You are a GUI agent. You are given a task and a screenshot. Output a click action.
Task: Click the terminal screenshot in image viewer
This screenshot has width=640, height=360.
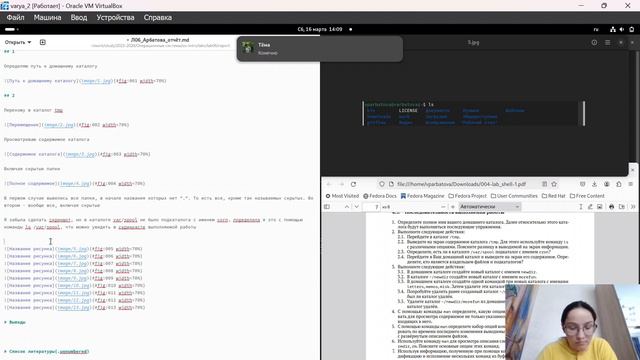click(x=473, y=113)
